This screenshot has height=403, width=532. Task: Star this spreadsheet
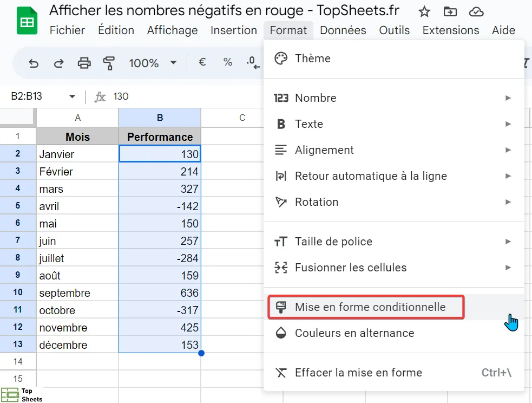424,12
